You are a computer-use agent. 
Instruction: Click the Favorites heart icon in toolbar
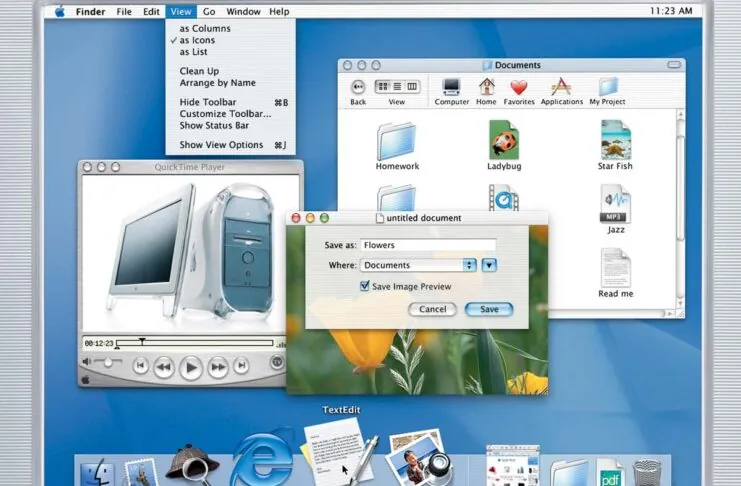[x=518, y=88]
